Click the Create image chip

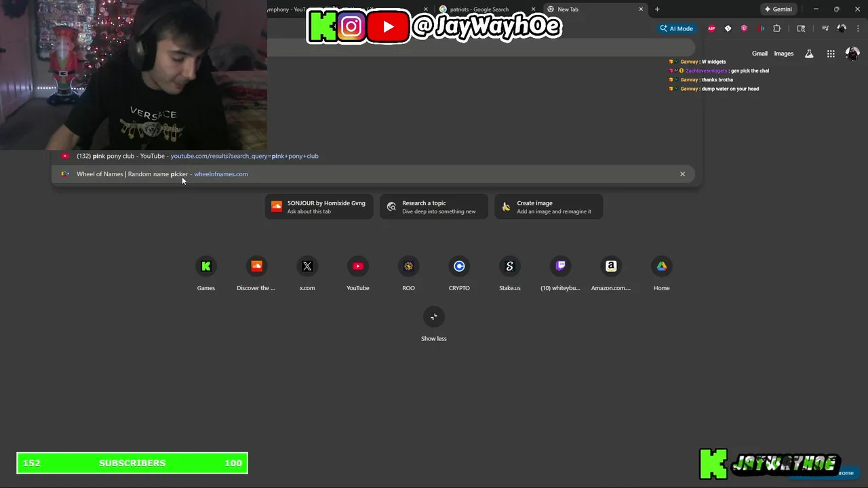(549, 207)
